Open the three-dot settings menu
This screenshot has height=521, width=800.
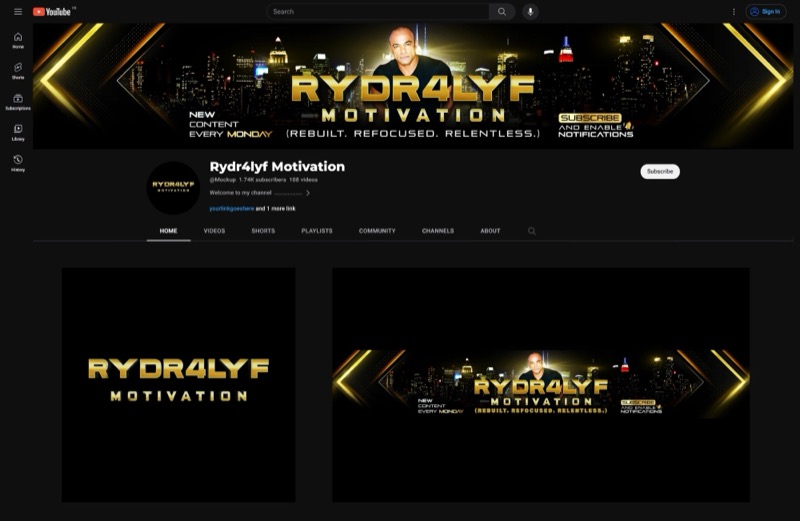click(734, 12)
